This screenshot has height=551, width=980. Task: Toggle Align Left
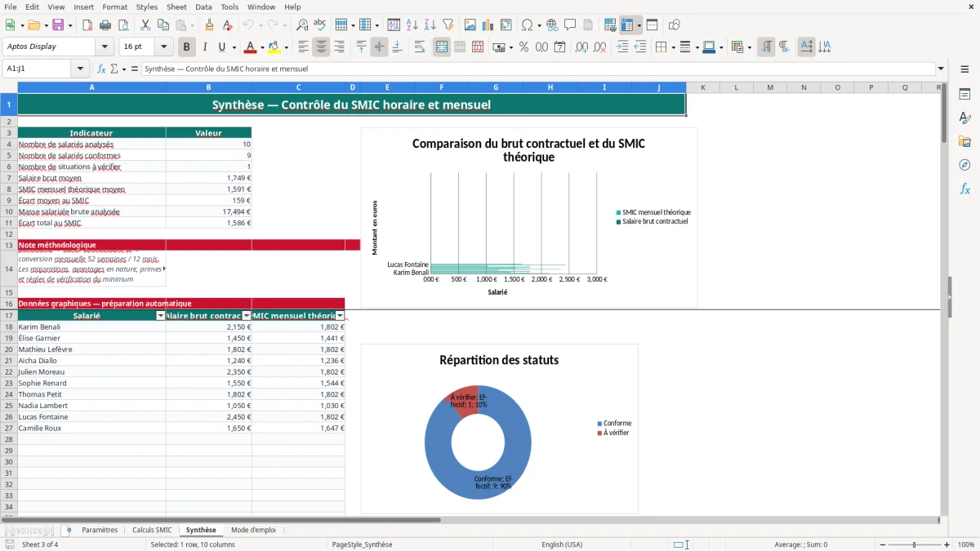(303, 47)
